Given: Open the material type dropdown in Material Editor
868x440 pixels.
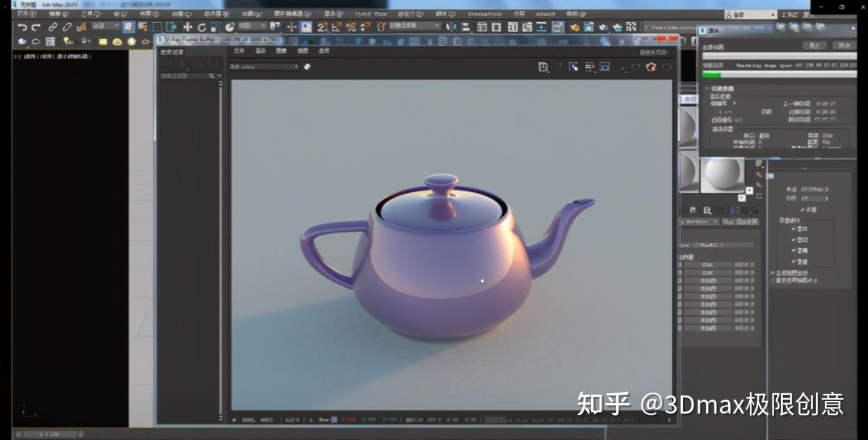Looking at the screenshot, I should pos(700,221).
